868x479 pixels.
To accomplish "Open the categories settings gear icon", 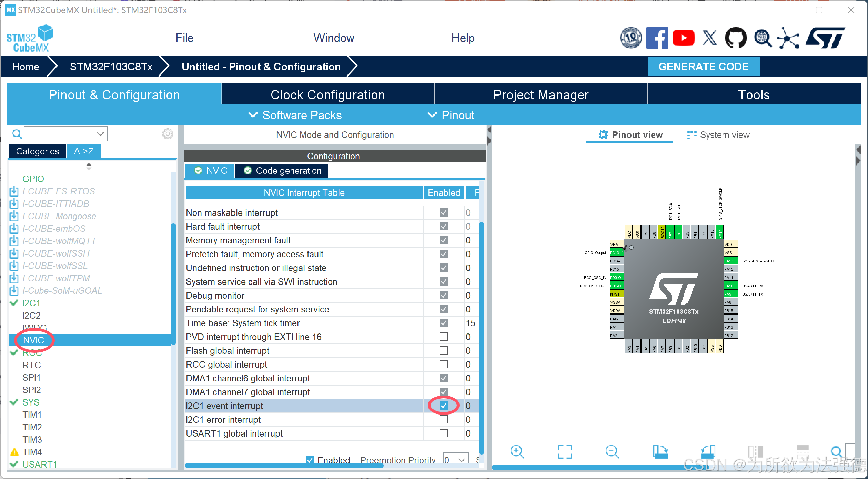I will [168, 134].
